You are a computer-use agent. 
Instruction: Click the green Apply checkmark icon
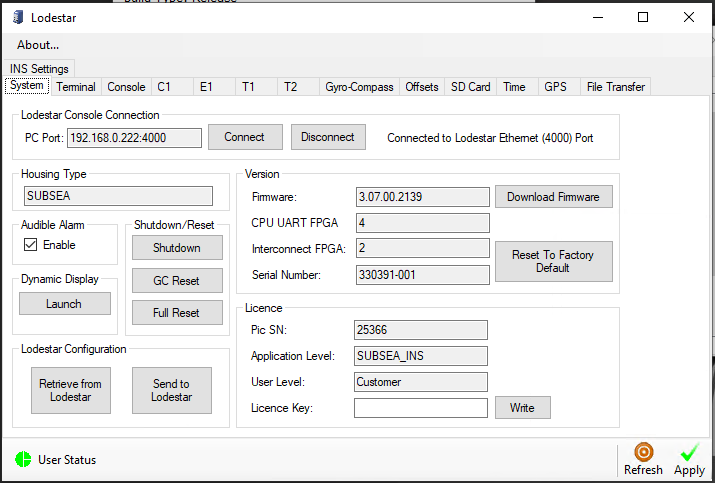(689, 453)
